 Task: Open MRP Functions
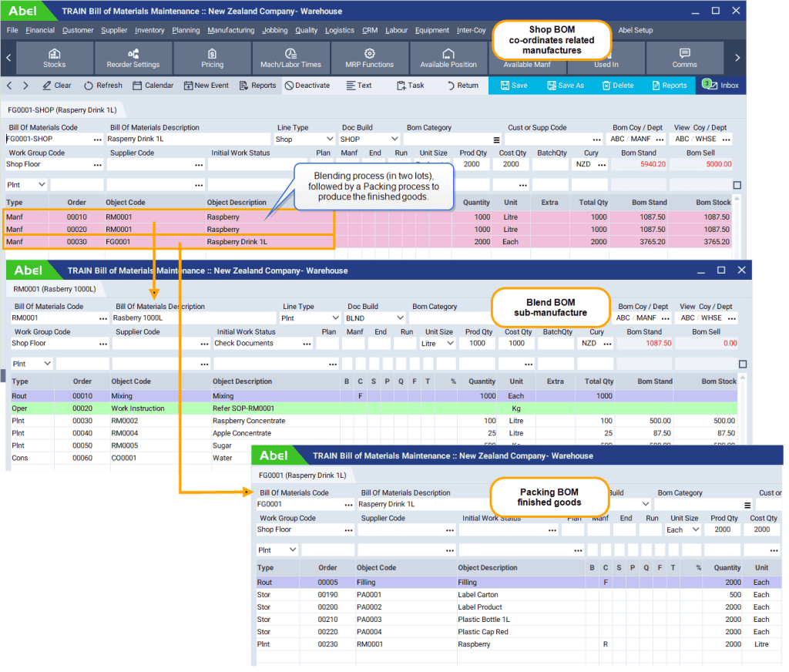pyautogui.click(x=369, y=58)
